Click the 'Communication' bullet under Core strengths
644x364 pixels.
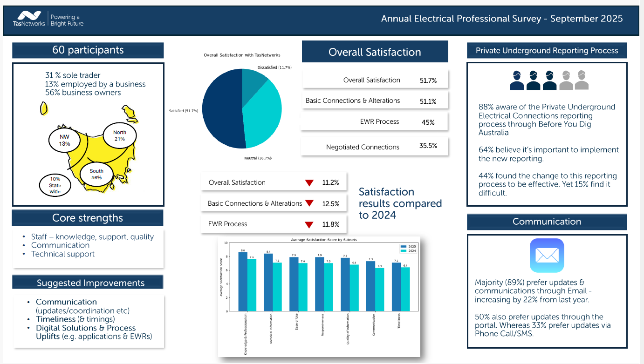coord(60,245)
